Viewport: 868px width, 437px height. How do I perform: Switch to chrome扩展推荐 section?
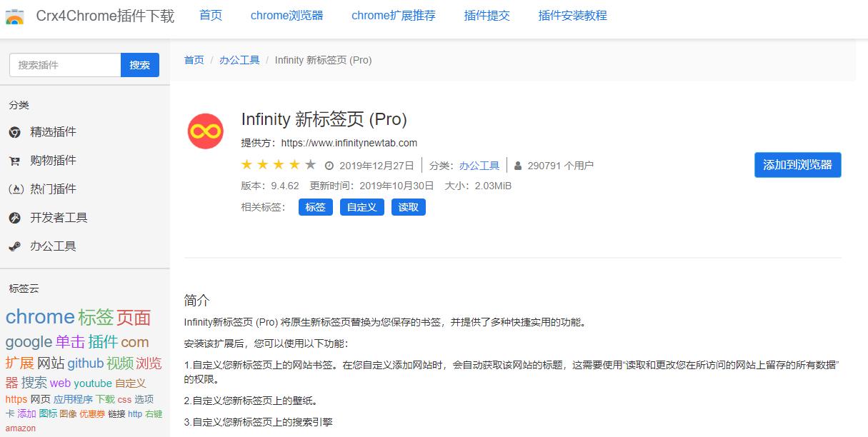pos(394,15)
